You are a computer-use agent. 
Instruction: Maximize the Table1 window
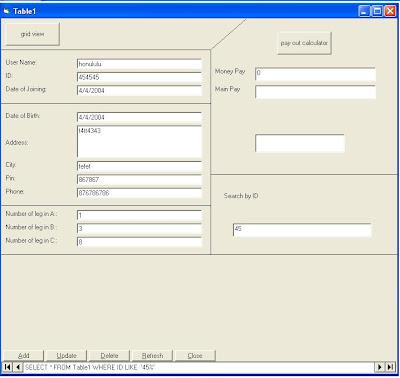coord(377,11)
